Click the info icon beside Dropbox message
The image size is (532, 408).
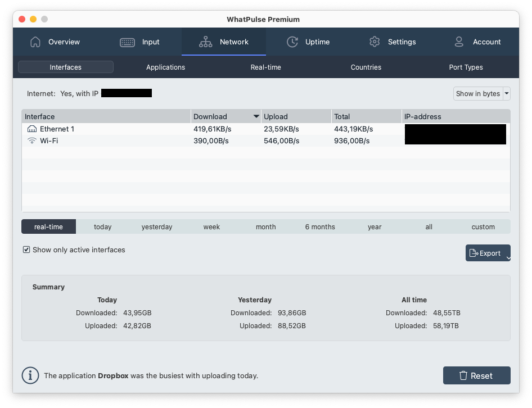30,375
